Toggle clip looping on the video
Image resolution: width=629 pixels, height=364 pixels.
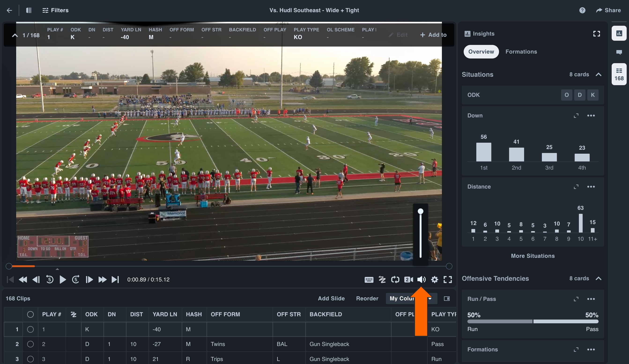coord(395,280)
